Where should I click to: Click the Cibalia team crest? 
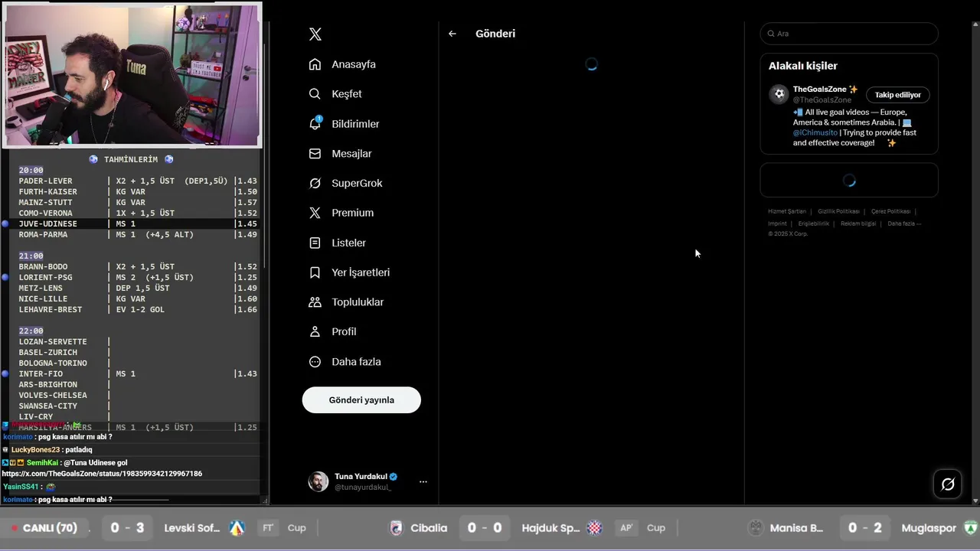[x=396, y=528]
